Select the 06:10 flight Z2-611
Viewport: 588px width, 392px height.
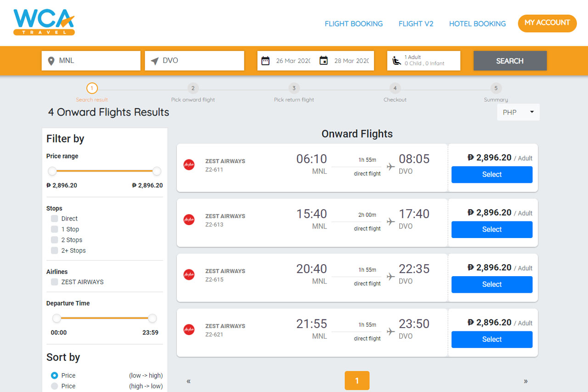[492, 175]
